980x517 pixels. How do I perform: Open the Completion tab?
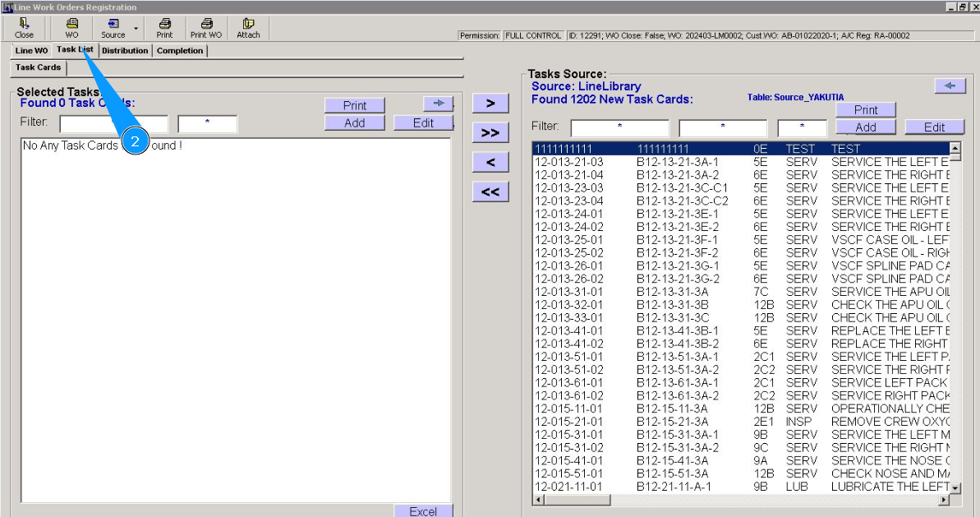pos(180,51)
